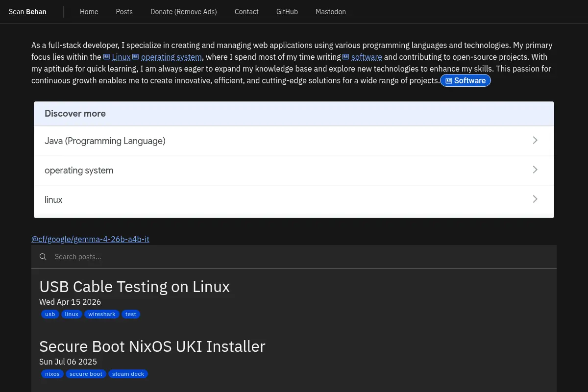Follow the software inline link
Viewport: 588px width, 392px height.
point(367,57)
